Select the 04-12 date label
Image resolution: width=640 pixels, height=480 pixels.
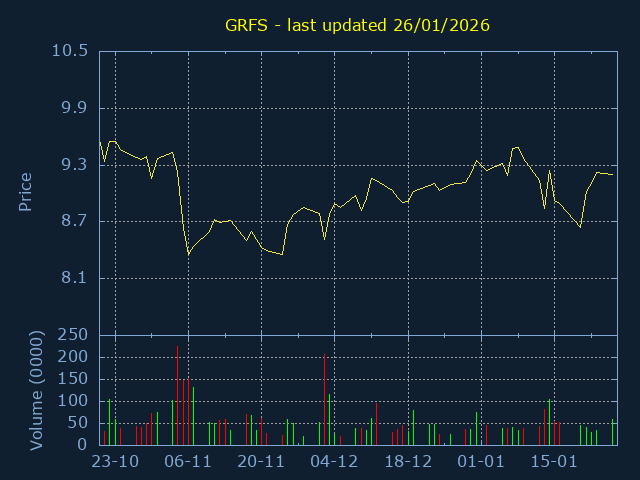(334, 462)
